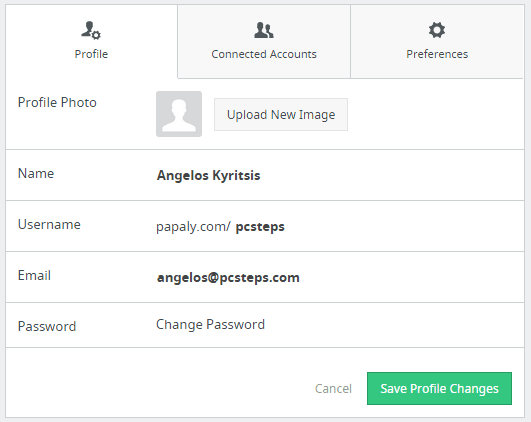Click the Email row label
Screen dimensions: 531x422
[34, 275]
